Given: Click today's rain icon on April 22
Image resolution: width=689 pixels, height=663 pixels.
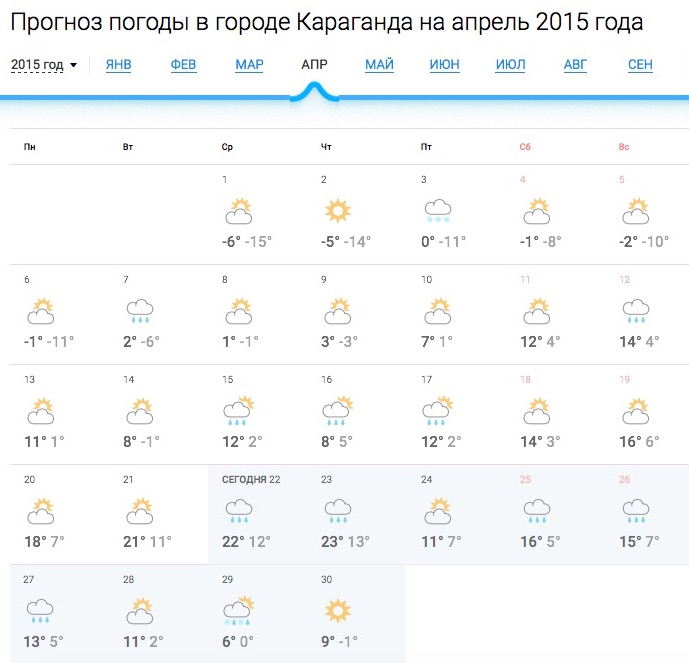Looking at the screenshot, I should [x=239, y=511].
